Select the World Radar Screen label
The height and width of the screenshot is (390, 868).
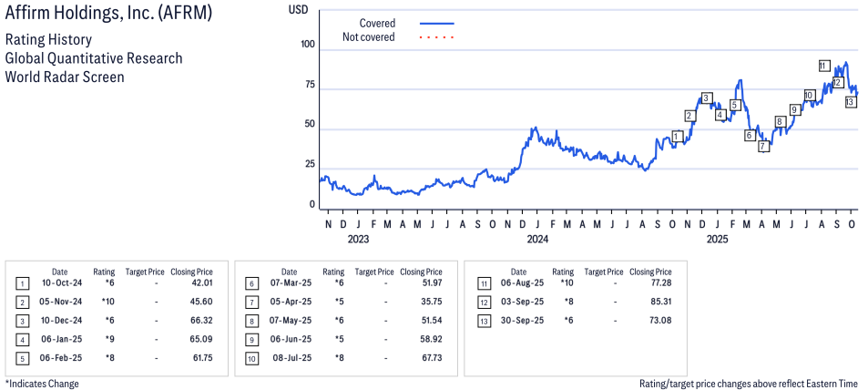65,77
